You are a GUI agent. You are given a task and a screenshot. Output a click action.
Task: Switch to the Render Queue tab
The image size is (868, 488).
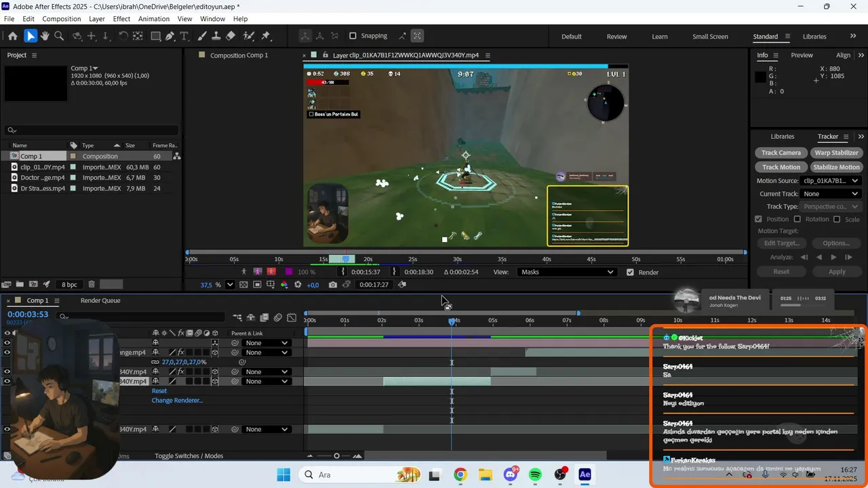point(101,300)
